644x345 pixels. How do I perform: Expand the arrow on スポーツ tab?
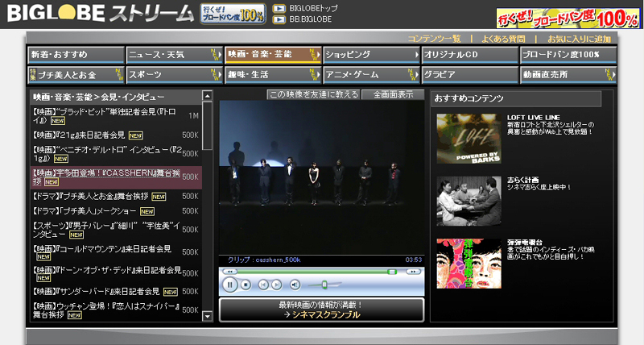click(x=219, y=75)
